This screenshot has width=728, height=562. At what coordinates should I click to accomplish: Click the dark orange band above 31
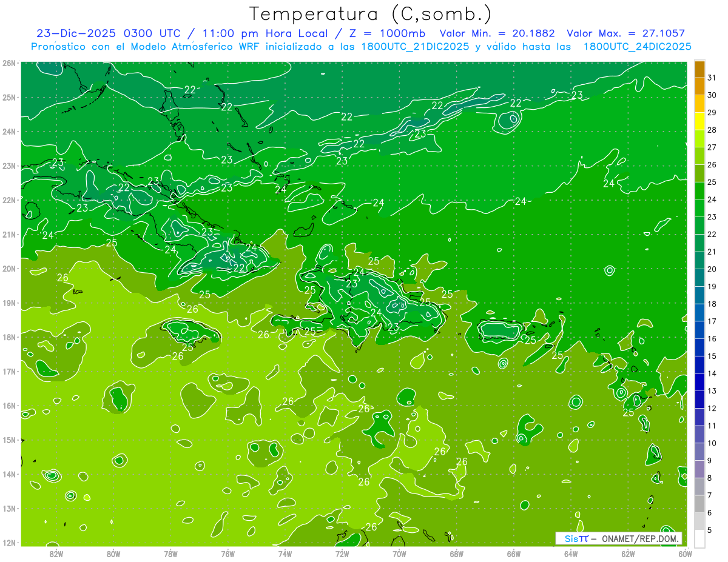pos(699,69)
